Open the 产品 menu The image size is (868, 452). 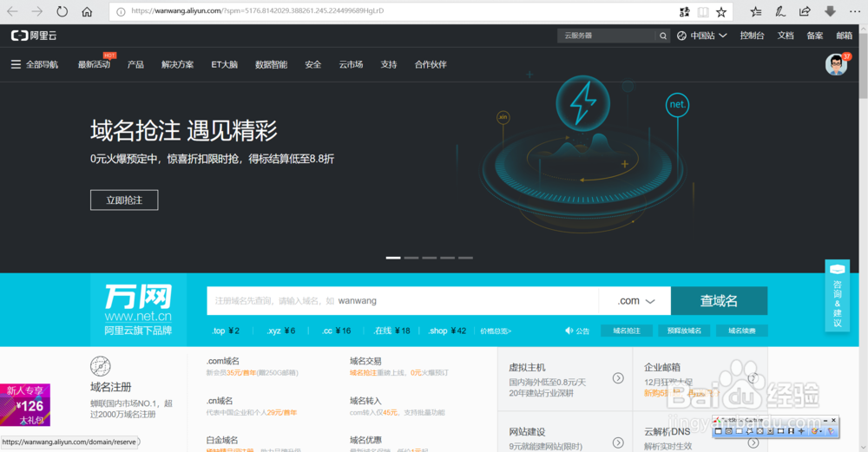[x=135, y=65]
